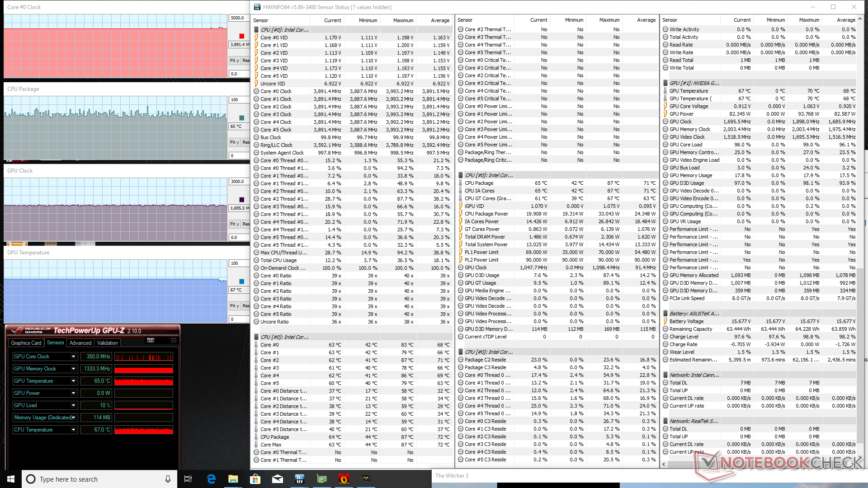Viewport: 868px width, 488px height.
Task: Open the CPU Temperature dropdown in GPU-Z
Action: [x=73, y=430]
